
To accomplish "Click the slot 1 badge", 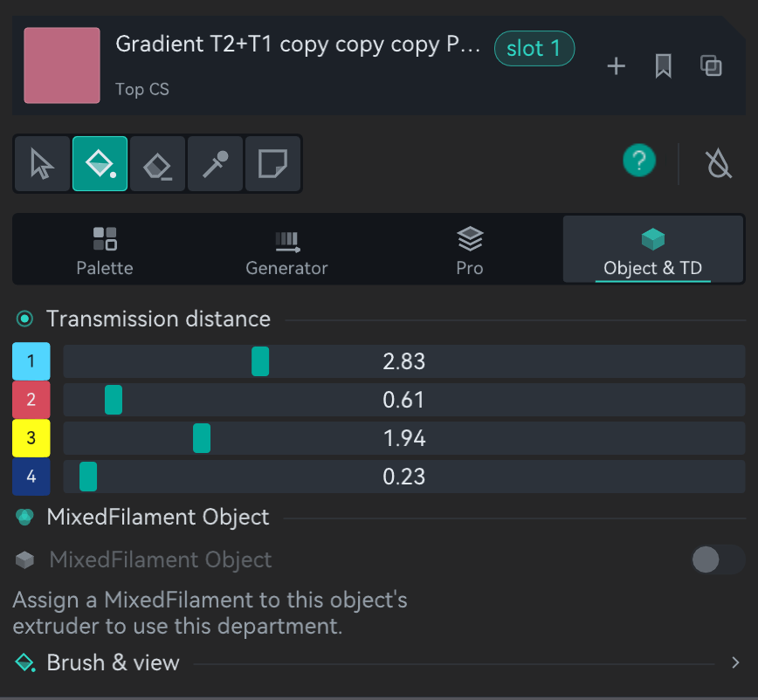I will pyautogui.click(x=534, y=48).
